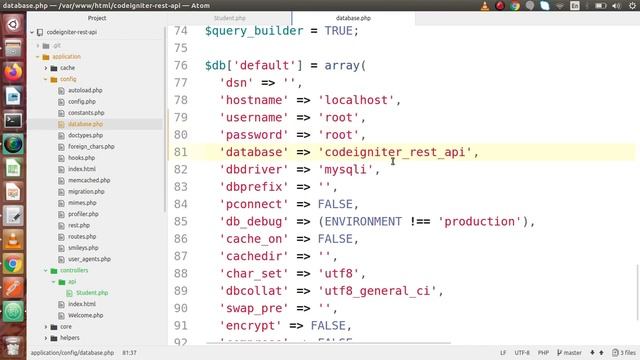The image size is (640, 360).
Task: Open the orange Postman dock icon
Action: [13, 288]
